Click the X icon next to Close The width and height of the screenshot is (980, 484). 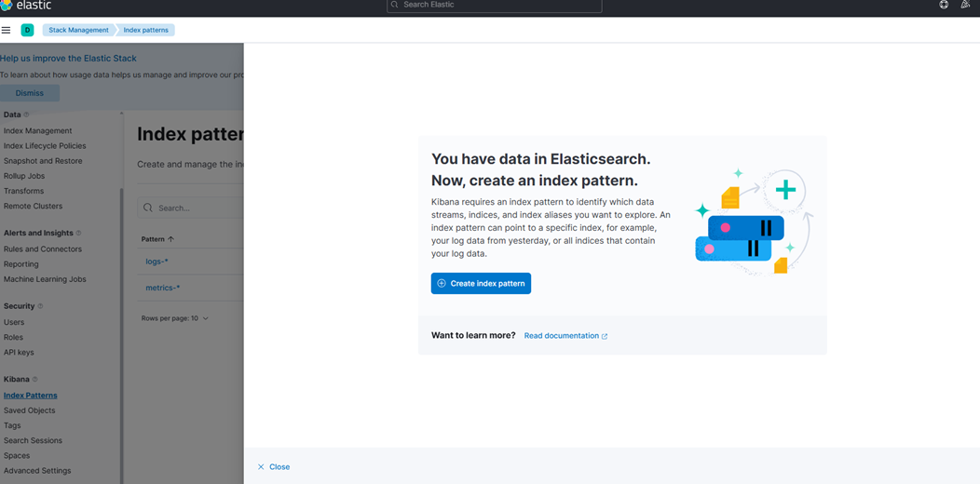click(261, 467)
